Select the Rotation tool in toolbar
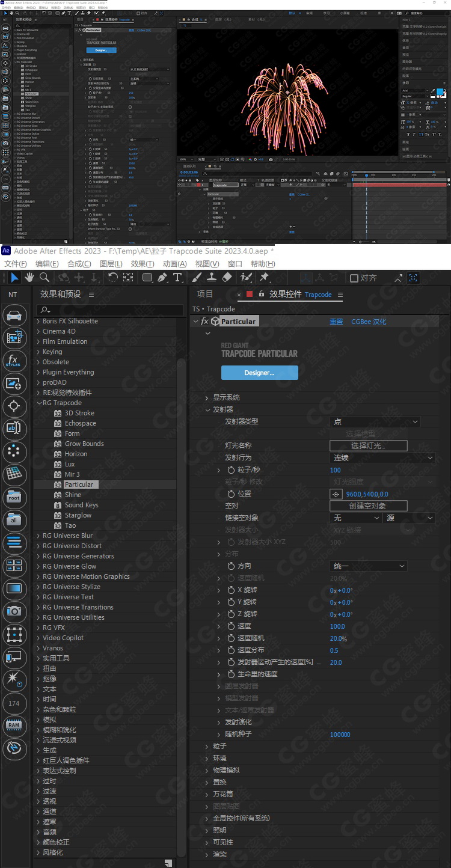 coord(112,277)
